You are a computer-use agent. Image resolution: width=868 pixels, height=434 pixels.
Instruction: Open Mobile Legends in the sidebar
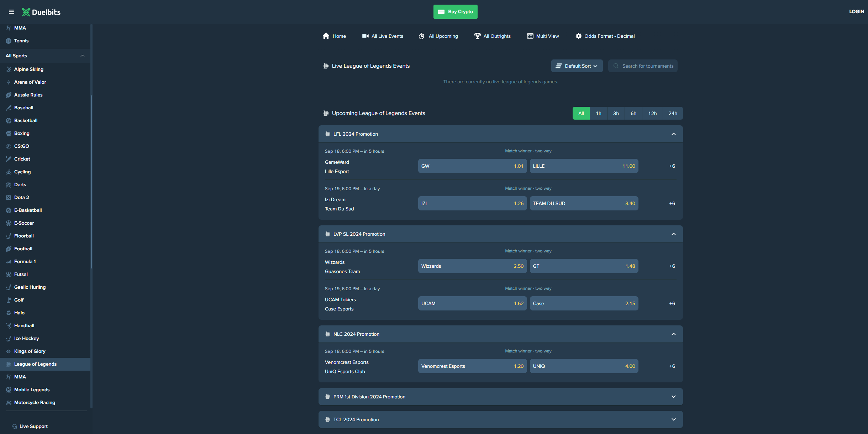click(45, 390)
